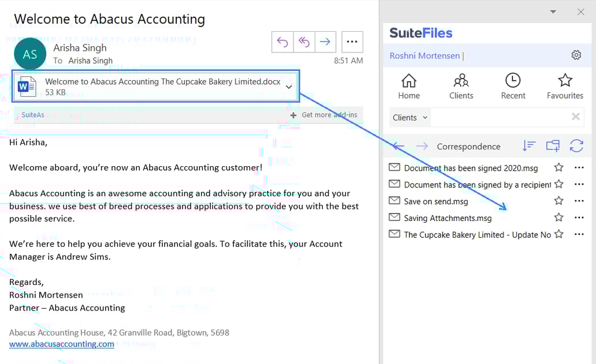The image size is (596, 364).
Task: Click the Forward arrow icon
Action: click(x=325, y=42)
